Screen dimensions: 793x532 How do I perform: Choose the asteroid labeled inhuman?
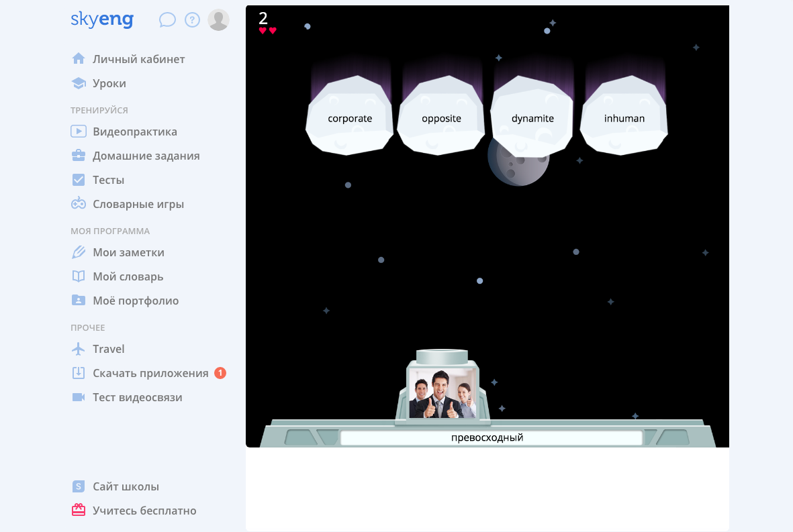(624, 116)
